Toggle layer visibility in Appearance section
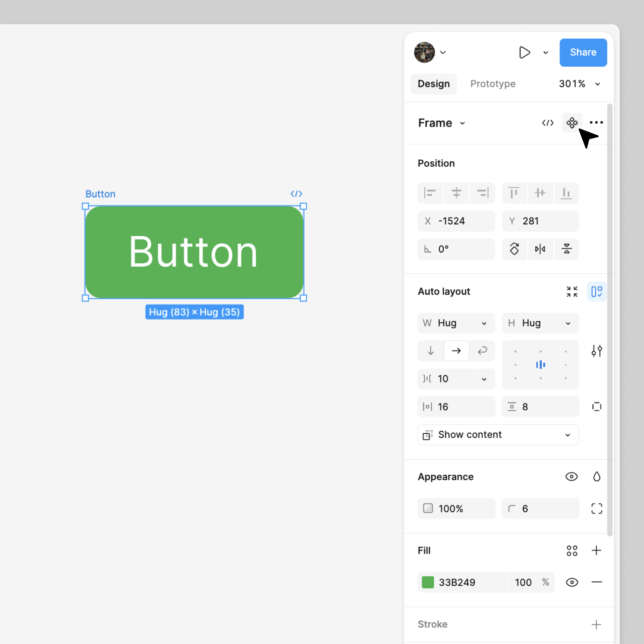 tap(571, 477)
